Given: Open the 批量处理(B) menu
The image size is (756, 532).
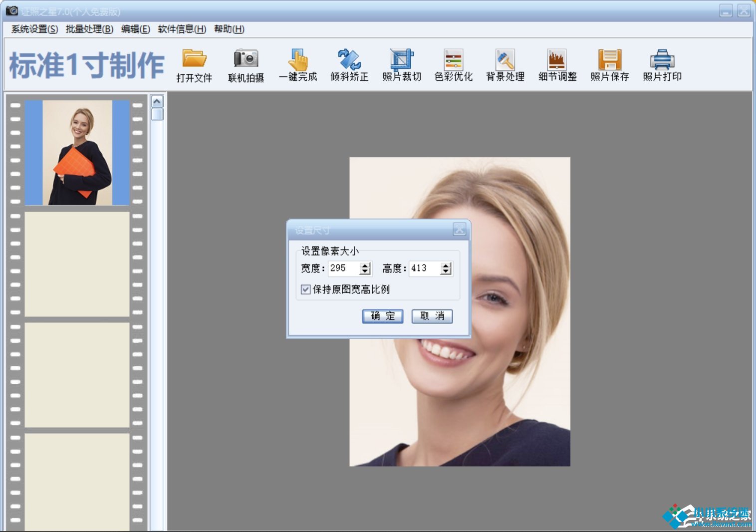Looking at the screenshot, I should coord(89,29).
